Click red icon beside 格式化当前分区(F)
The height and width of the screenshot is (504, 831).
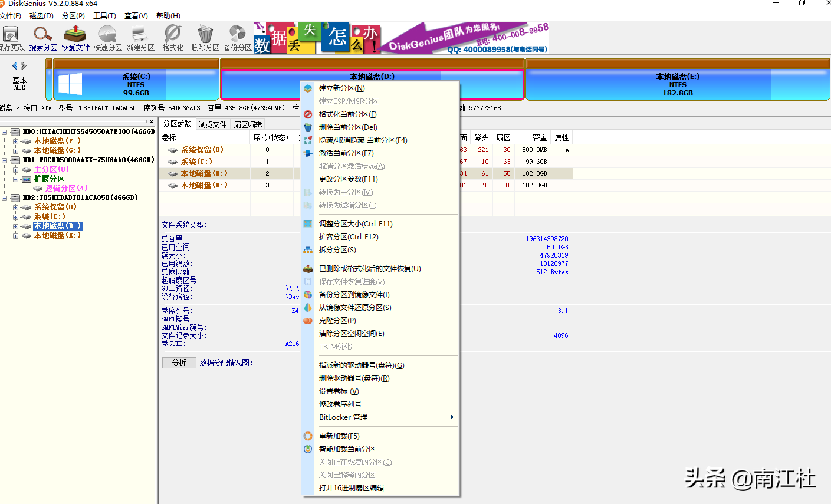click(x=308, y=114)
